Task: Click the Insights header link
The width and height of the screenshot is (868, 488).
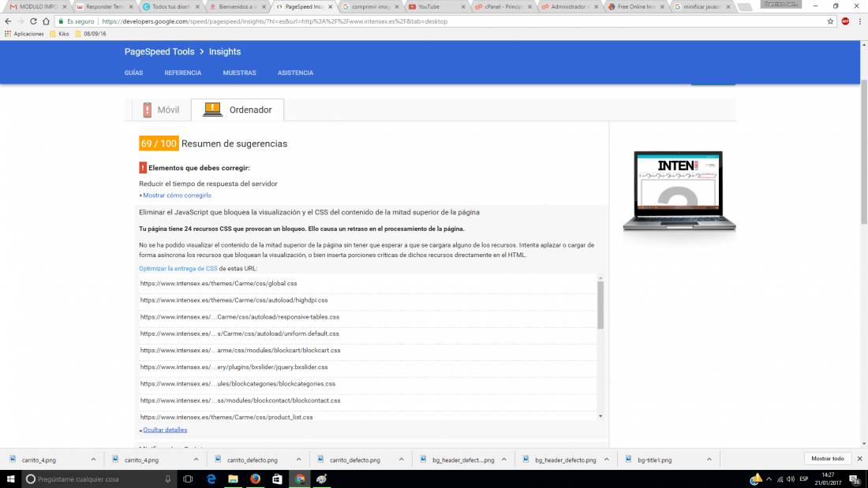Action: pyautogui.click(x=225, y=51)
